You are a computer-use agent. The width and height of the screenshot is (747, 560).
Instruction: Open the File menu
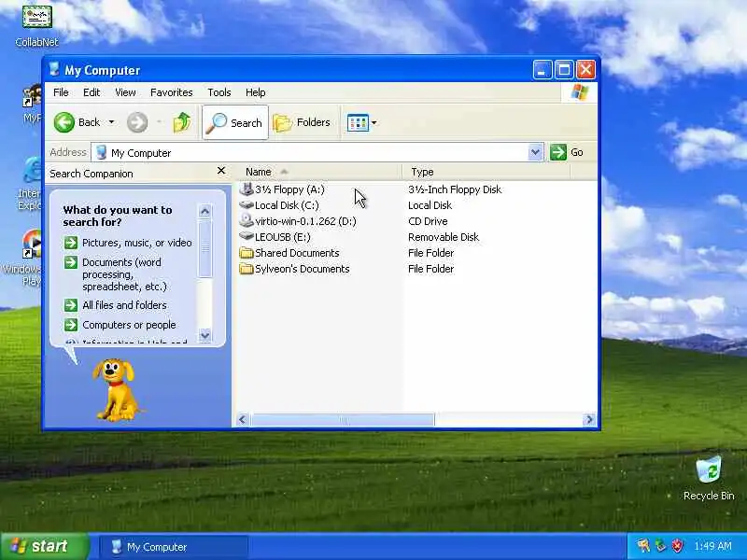61,92
